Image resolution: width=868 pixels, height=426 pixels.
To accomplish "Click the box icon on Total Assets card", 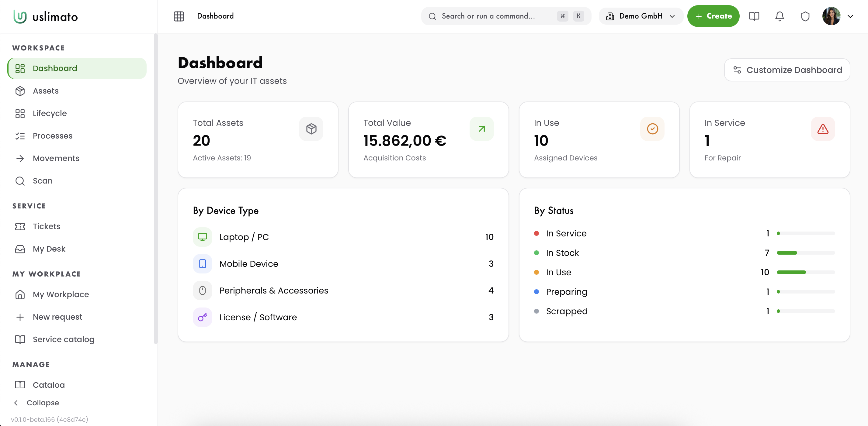I will point(311,129).
